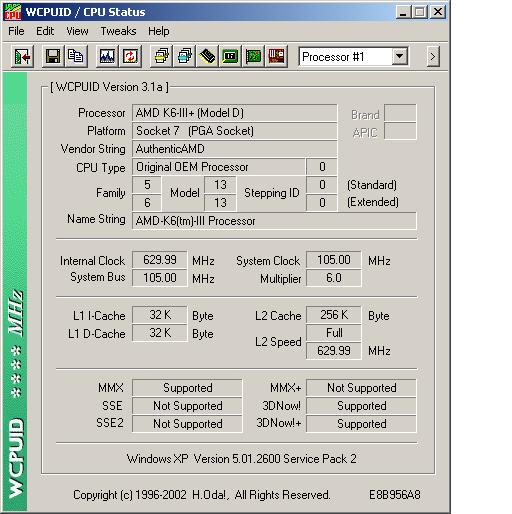Click the L1 I-Cache 32 K value
This screenshot has width=512, height=514.
[160, 315]
